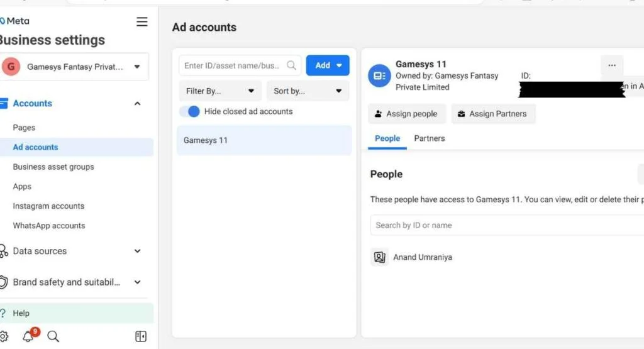The height and width of the screenshot is (349, 644).
Task: Select the People tab
Action: click(387, 138)
